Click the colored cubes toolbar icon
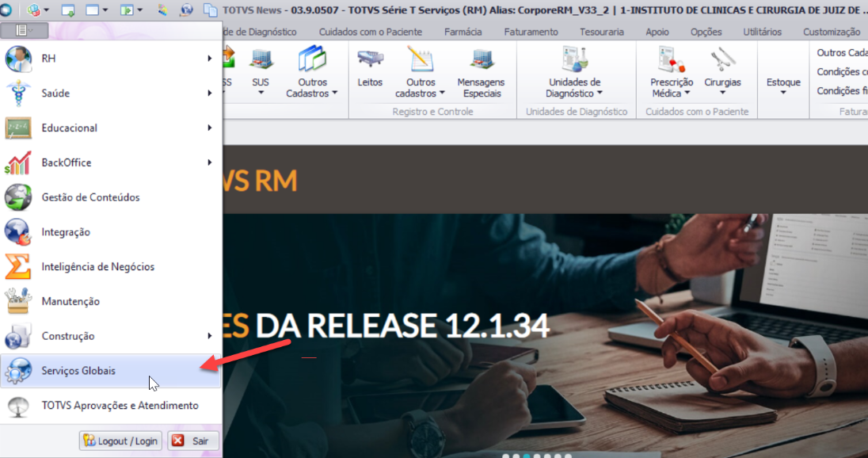The image size is (868, 458). click(33, 10)
